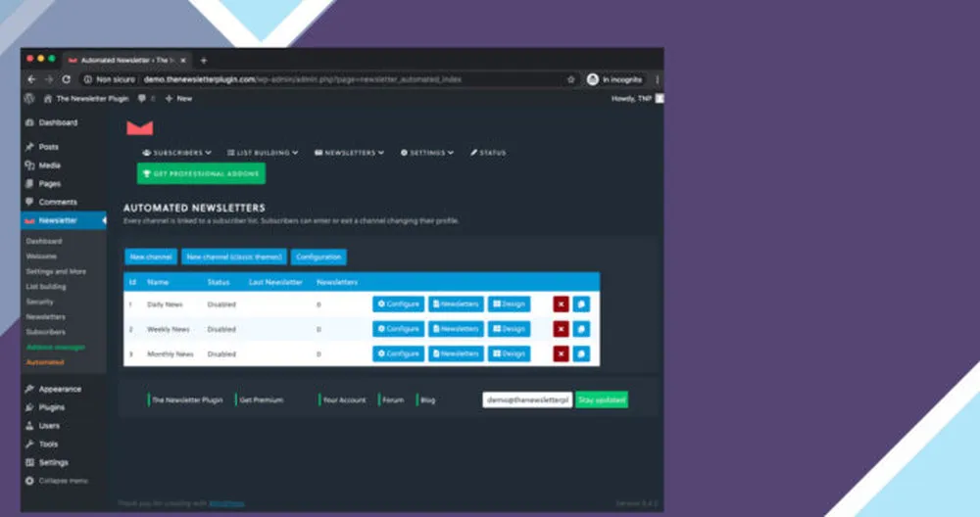Go to Status in the plugin menu
This screenshot has width=980, height=517.
point(488,153)
